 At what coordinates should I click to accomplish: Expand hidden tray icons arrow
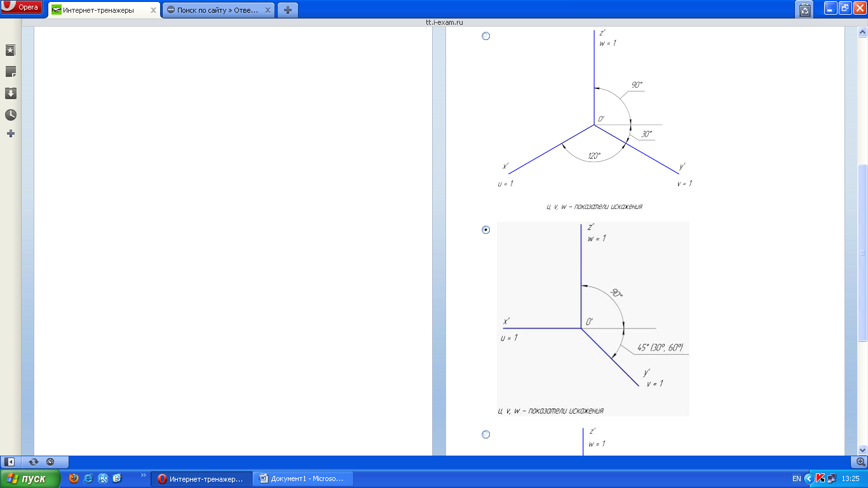808,478
